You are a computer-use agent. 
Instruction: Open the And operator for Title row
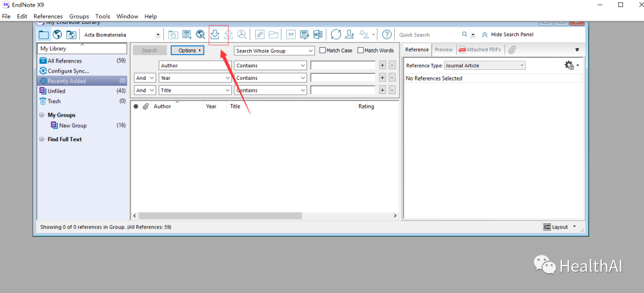(x=145, y=90)
